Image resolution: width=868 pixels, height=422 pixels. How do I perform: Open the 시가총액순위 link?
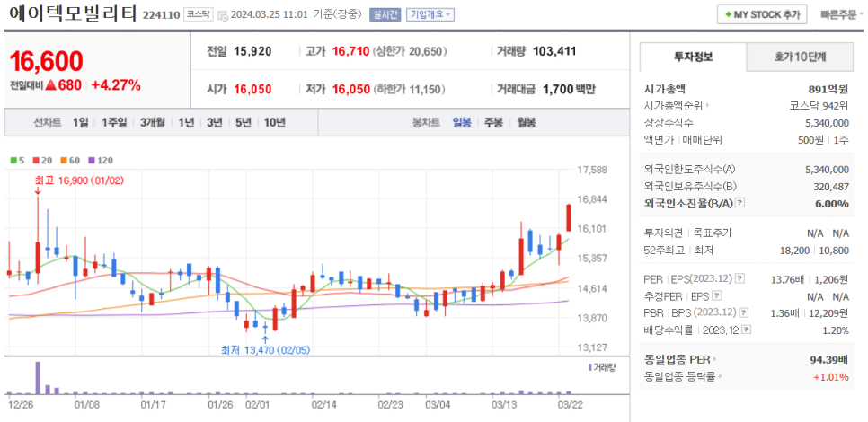(678, 105)
